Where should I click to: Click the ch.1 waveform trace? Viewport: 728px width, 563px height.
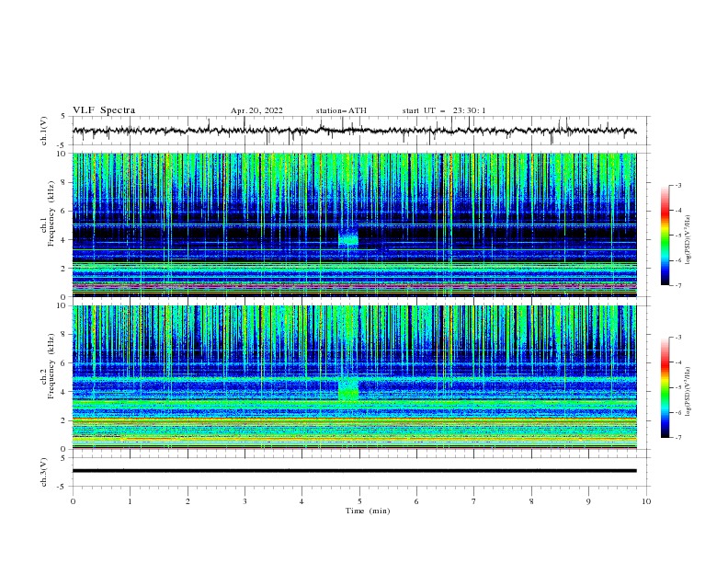354,131
